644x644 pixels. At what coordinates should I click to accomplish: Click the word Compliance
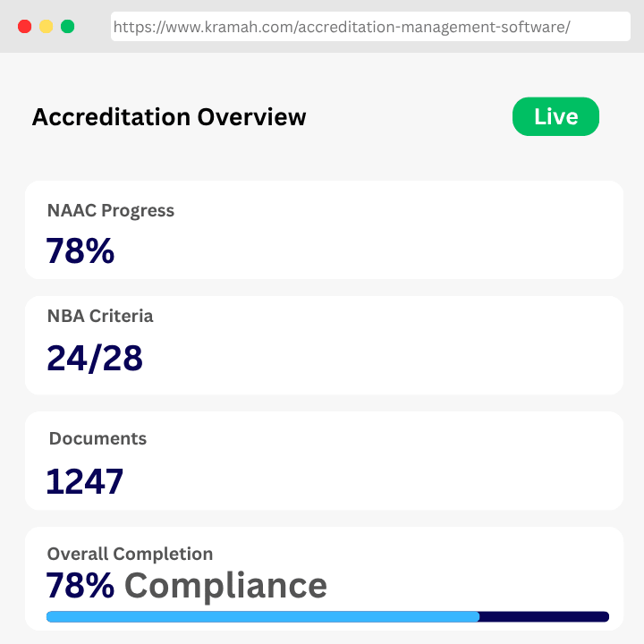pyautogui.click(x=225, y=586)
